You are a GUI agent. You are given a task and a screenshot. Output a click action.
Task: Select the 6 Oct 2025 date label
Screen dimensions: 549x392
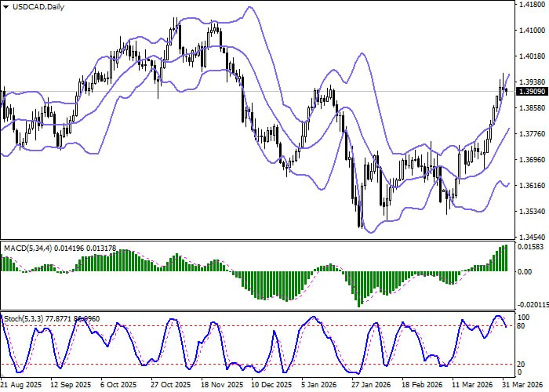click(x=122, y=386)
